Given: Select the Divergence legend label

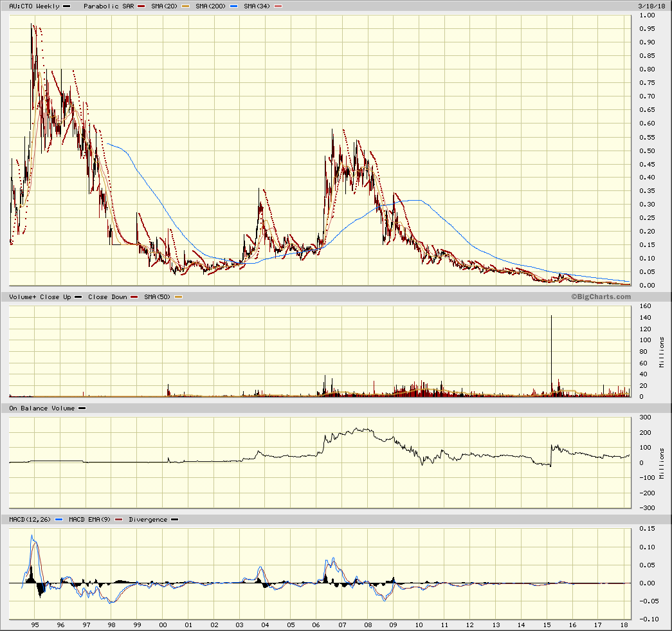Looking at the screenshot, I should click(x=148, y=520).
